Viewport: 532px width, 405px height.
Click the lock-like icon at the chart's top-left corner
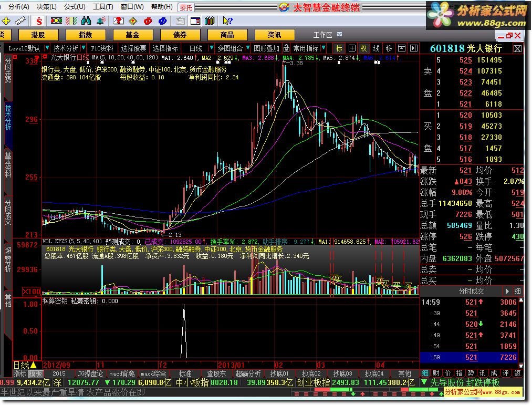tap(15, 57)
